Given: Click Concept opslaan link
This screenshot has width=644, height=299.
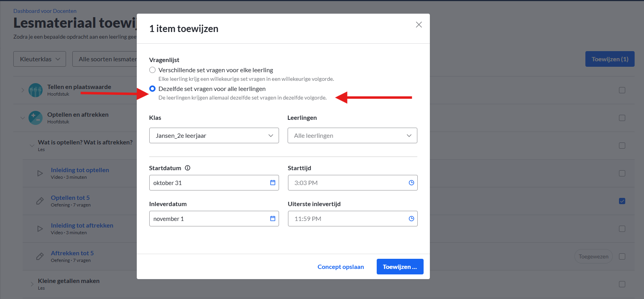Looking at the screenshot, I should click(x=341, y=267).
